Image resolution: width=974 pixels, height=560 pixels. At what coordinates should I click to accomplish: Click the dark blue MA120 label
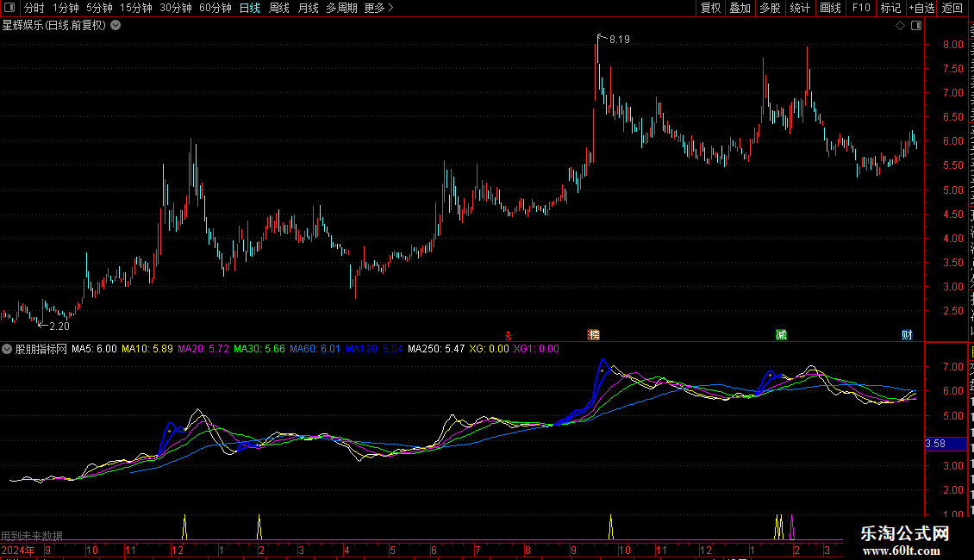pos(374,349)
